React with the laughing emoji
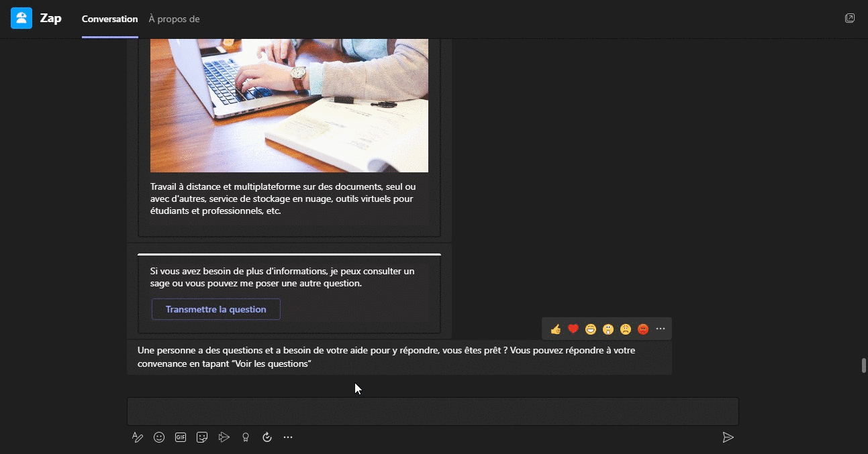The height and width of the screenshot is (454, 868). coord(591,329)
